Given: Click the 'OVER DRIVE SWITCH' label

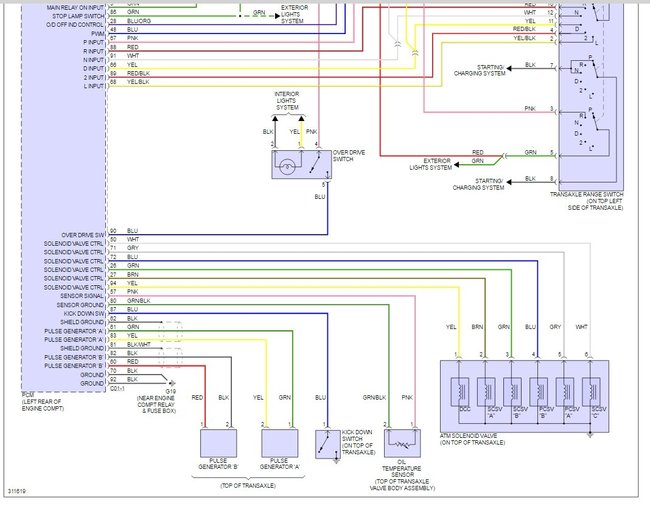Looking at the screenshot, I should click(349, 156).
